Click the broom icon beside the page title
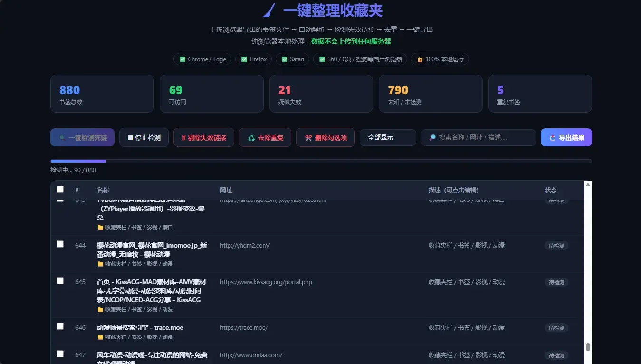Viewport: 641px width, 364px height. tap(269, 10)
